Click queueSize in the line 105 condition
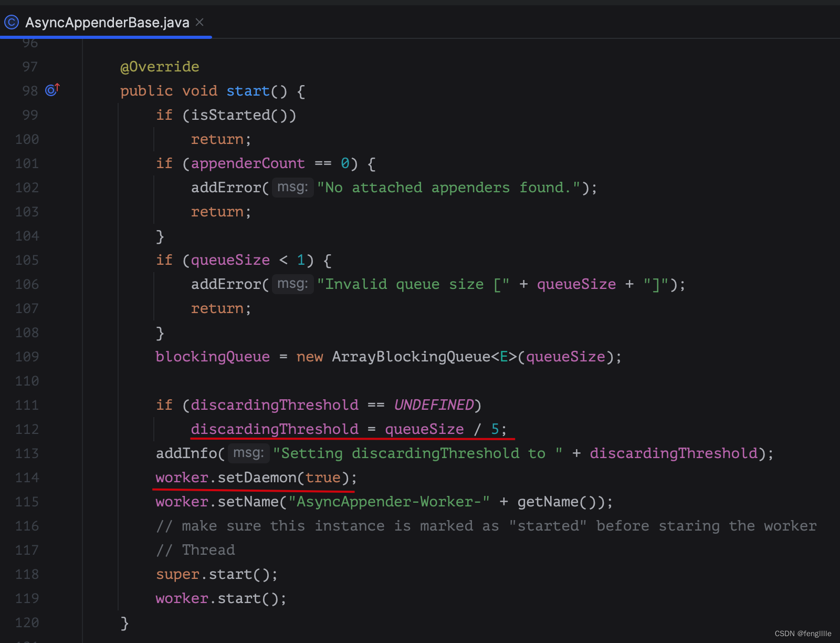This screenshot has width=840, height=643. [x=230, y=260]
